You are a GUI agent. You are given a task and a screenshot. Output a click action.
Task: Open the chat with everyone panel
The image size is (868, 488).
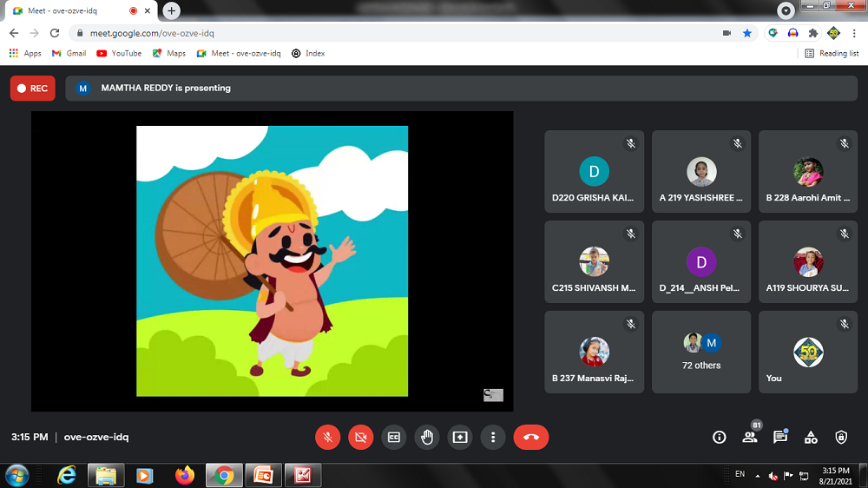pos(779,438)
